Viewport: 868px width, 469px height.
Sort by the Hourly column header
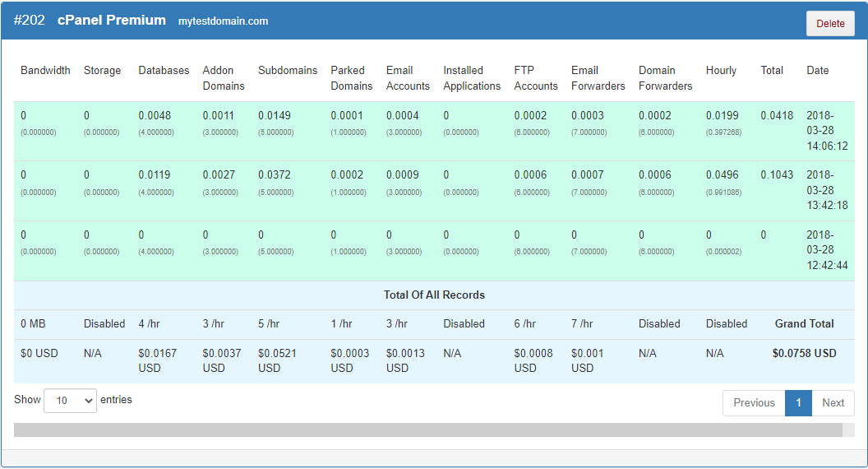click(722, 71)
